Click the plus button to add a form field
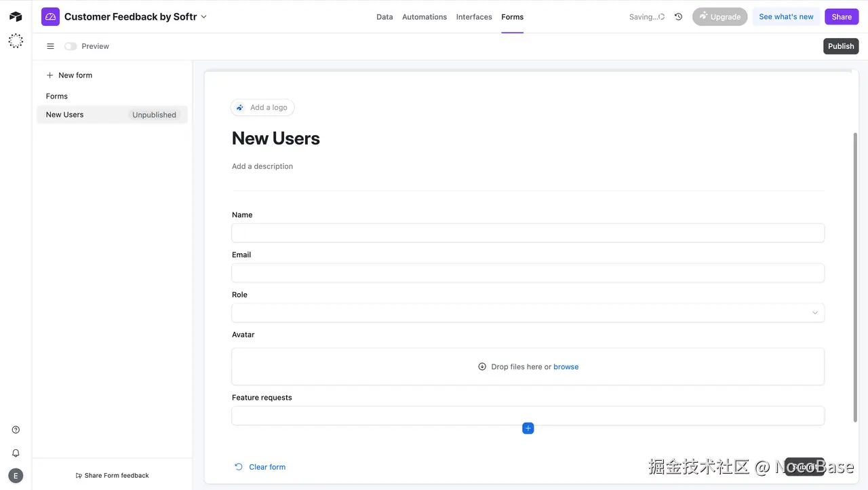Screen dimensions: 868x490 point(528,428)
